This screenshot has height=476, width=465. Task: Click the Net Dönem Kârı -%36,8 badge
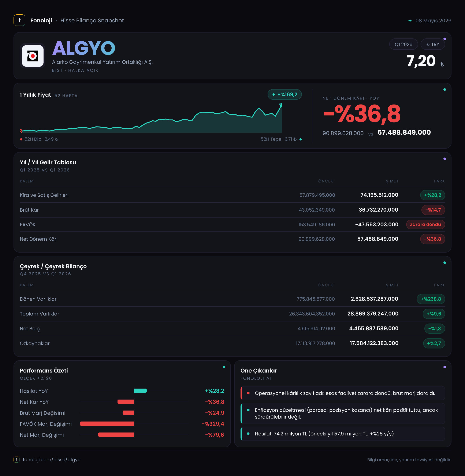coord(432,239)
